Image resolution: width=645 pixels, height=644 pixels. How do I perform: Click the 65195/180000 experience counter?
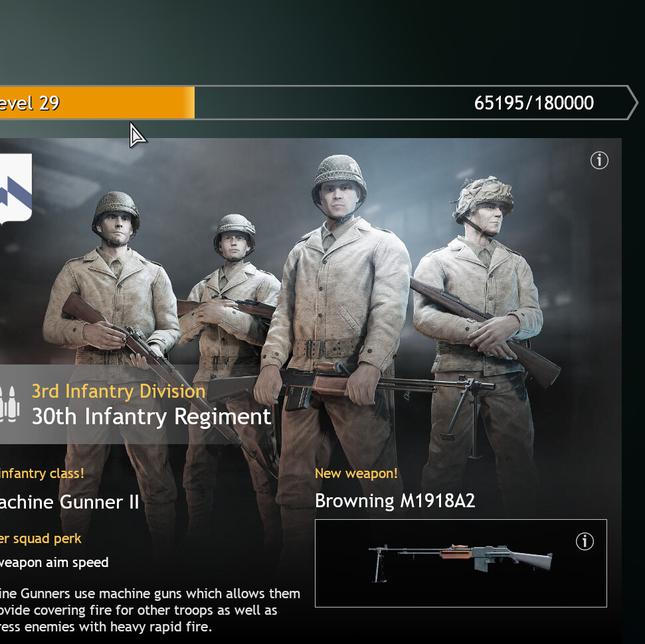tap(533, 103)
